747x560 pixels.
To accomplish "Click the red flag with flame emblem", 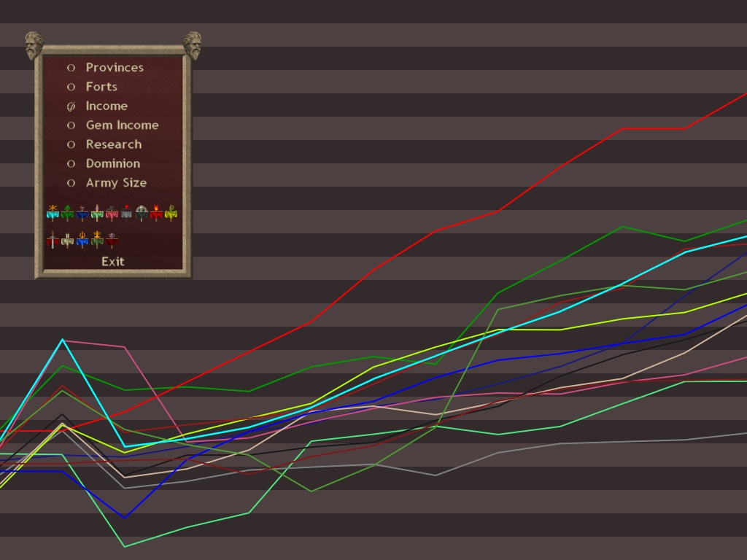I will click(156, 213).
